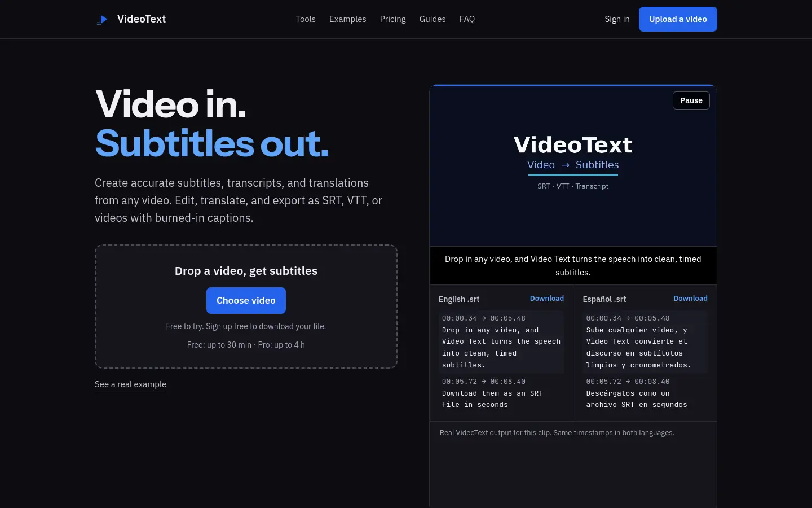The width and height of the screenshot is (812, 508).
Task: Select the Español 00:00.34 → 00:05.48 timestamp
Action: tap(628, 318)
